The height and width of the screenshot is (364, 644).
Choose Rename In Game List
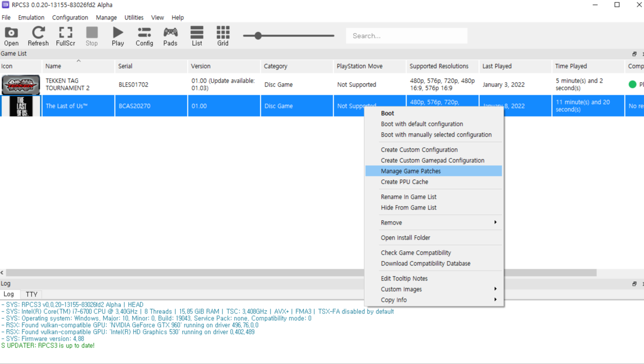(434, 197)
